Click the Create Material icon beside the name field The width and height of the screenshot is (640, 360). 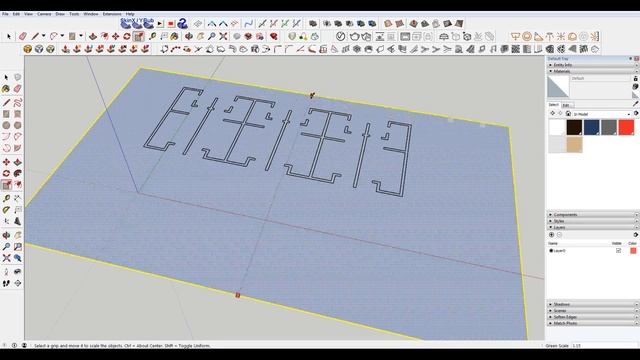pyautogui.click(x=636, y=87)
